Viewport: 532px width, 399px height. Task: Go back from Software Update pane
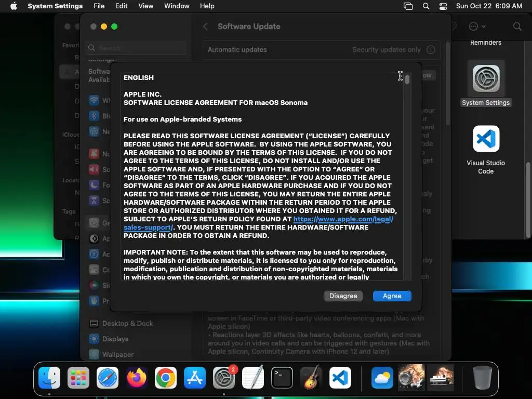(205, 26)
